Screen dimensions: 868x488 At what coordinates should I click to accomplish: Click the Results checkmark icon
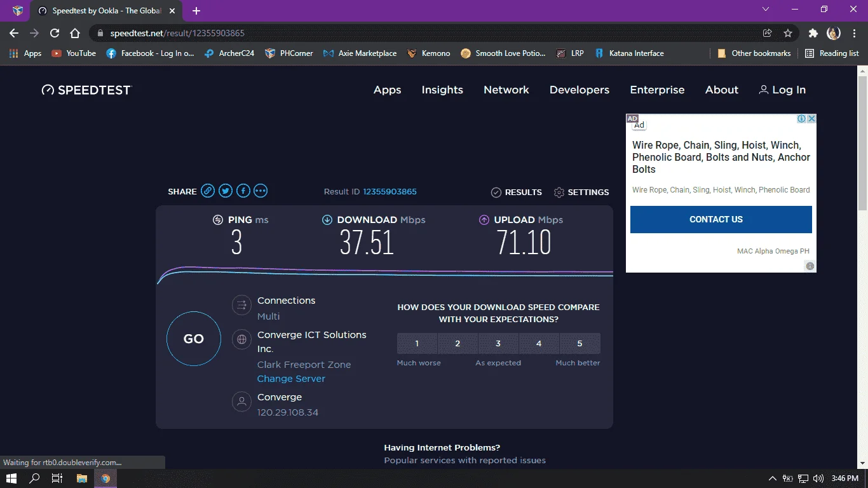click(496, 192)
